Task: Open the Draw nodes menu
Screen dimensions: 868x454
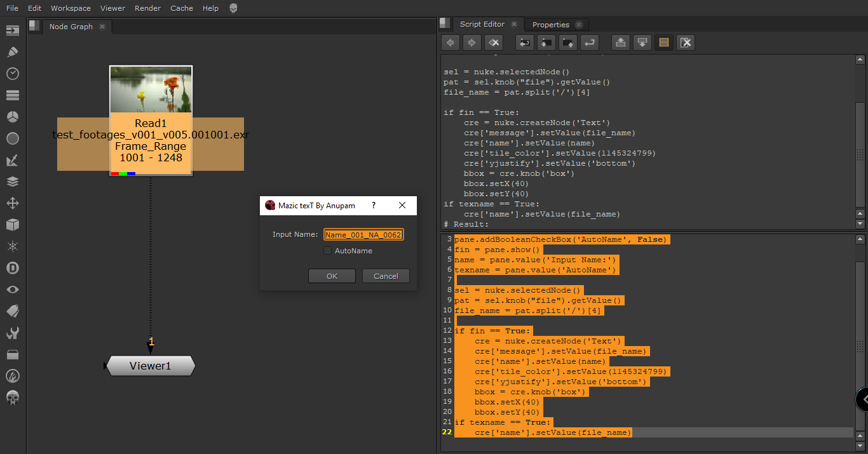Action: pyautogui.click(x=13, y=52)
